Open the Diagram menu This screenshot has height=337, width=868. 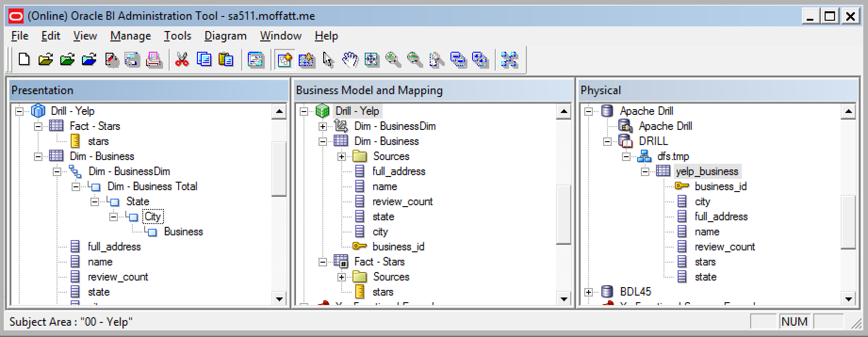tap(225, 36)
